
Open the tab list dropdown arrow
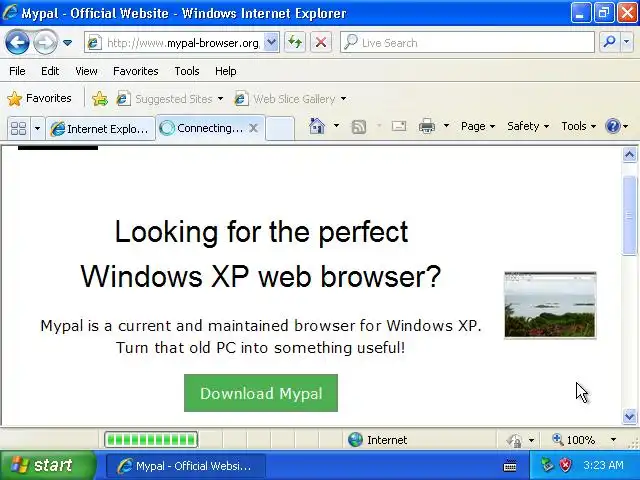tap(37, 129)
